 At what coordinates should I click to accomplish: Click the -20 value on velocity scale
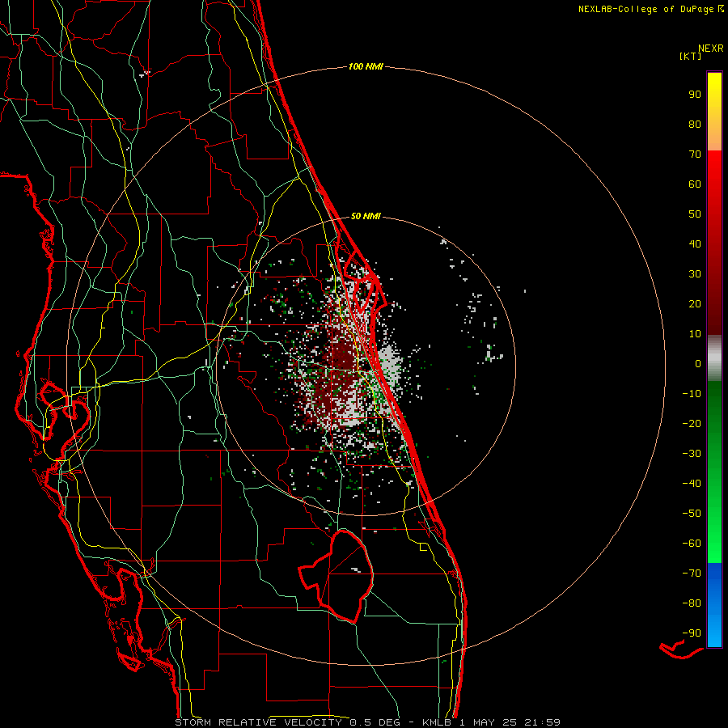[x=692, y=424]
